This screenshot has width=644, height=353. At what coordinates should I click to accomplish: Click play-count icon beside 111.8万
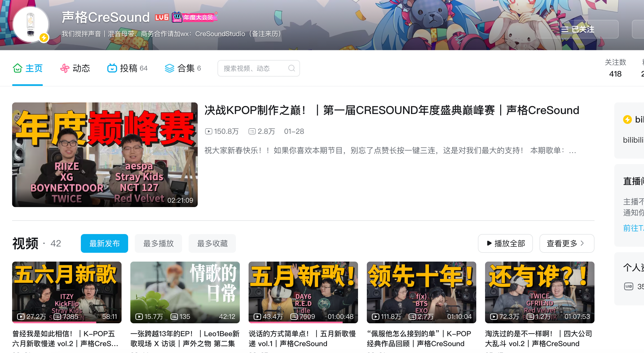click(376, 317)
